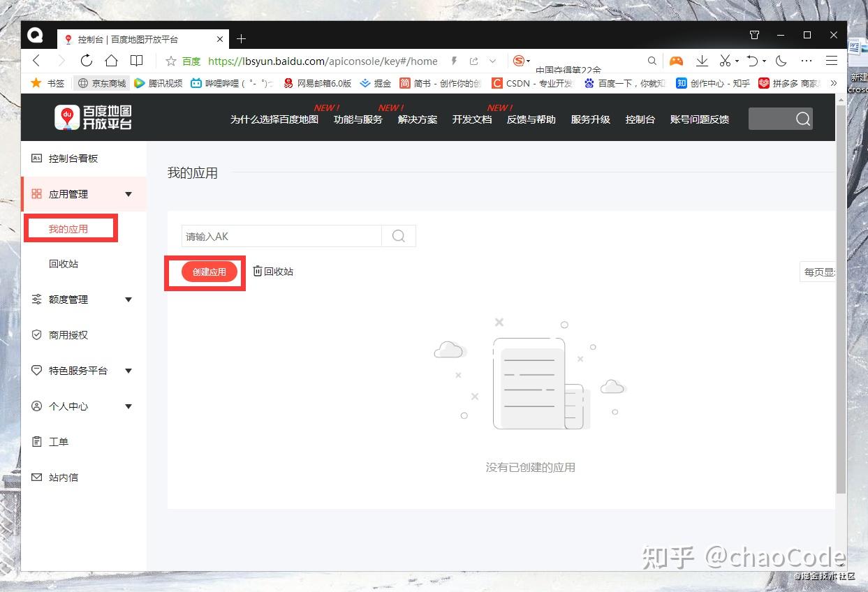This screenshot has height=592, width=868.
Task: Open 回收站 from the content area
Action: (278, 272)
